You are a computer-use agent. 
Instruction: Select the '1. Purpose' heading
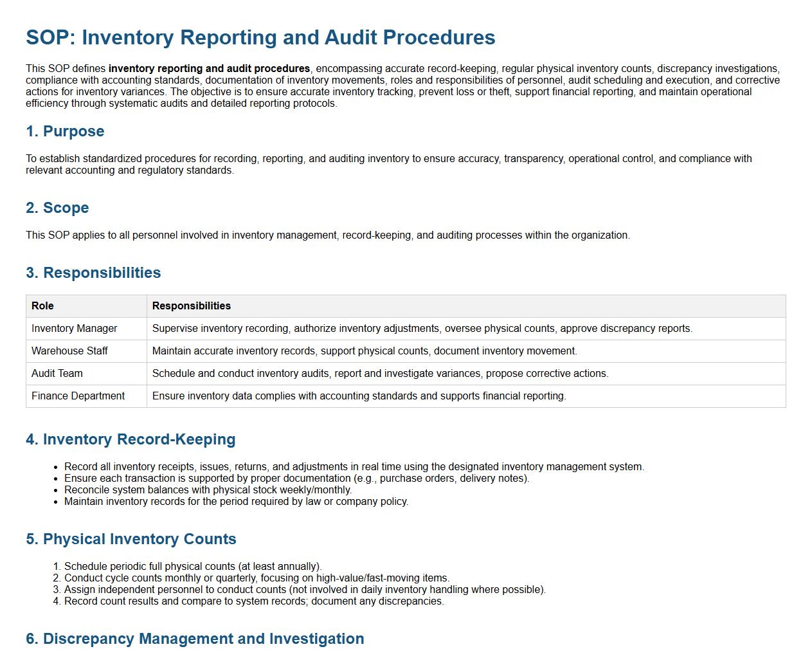(x=65, y=131)
